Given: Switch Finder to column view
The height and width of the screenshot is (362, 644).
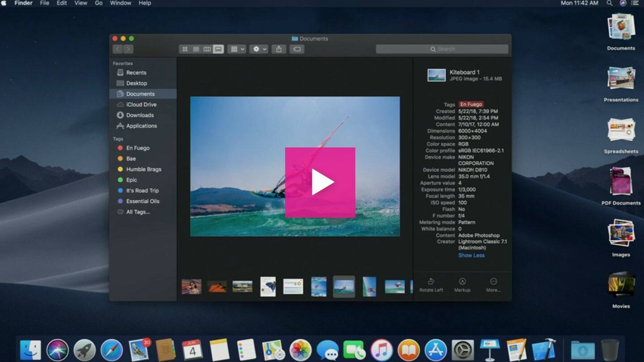Looking at the screenshot, I should pyautogui.click(x=207, y=49).
